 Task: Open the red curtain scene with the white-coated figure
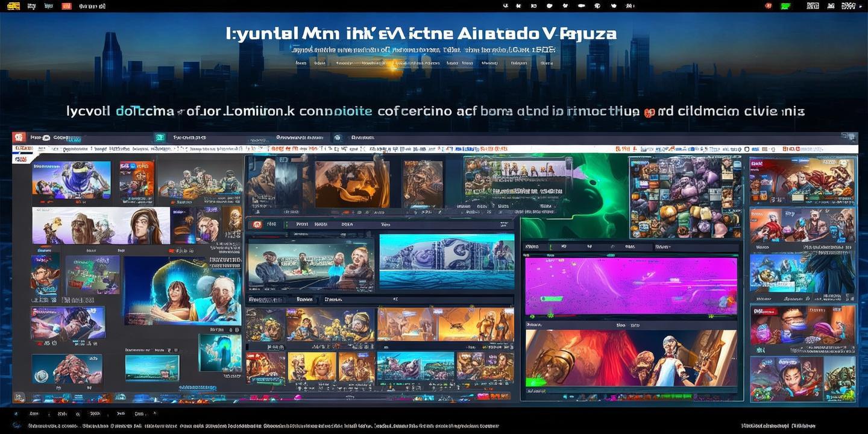(x=631, y=358)
